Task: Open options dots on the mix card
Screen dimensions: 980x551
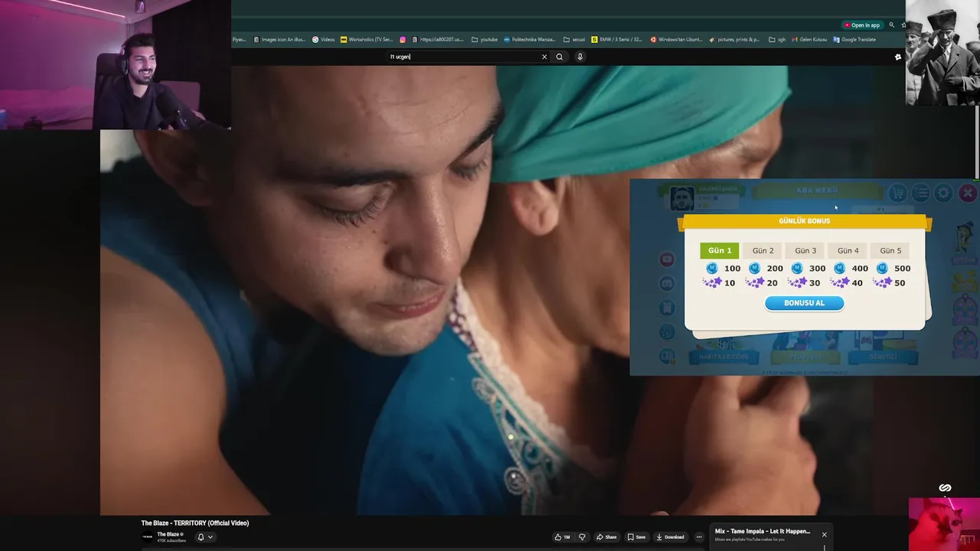Action: pos(825,547)
